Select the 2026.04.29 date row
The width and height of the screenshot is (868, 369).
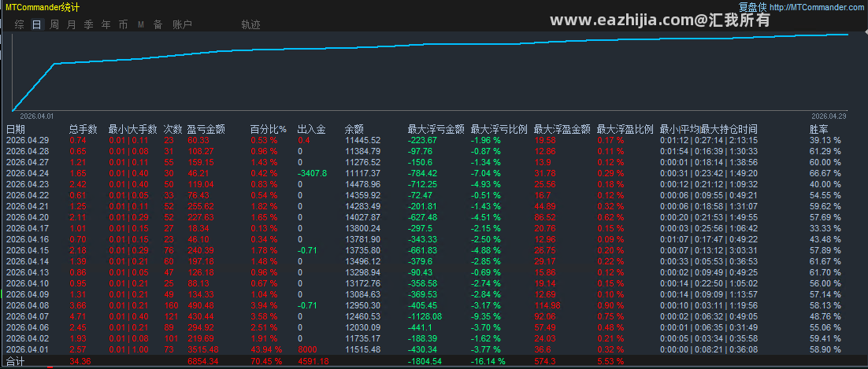coord(434,141)
